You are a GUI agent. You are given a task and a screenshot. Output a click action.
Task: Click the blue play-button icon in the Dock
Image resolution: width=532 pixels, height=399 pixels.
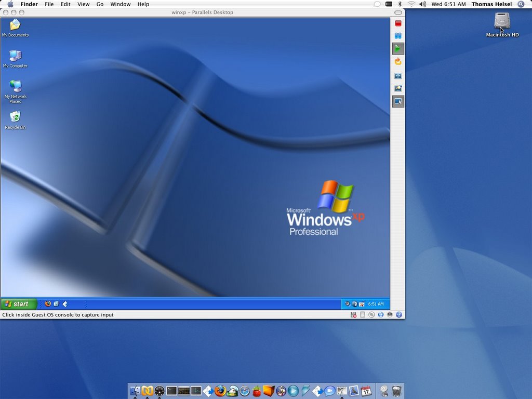[293, 391]
